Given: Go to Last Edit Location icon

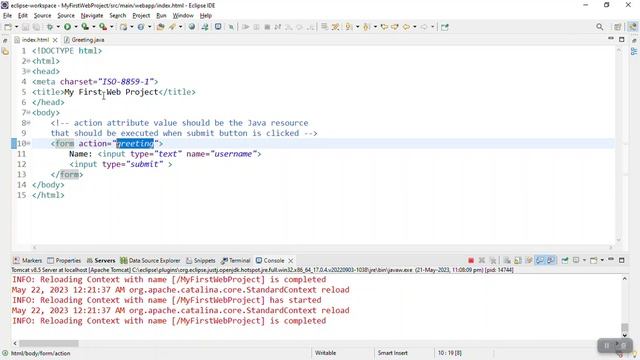Looking at the screenshot, I should coord(384,27).
